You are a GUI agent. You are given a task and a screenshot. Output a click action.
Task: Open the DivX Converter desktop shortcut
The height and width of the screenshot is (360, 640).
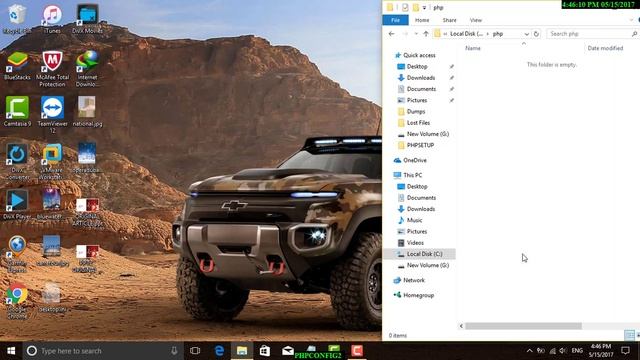point(17,161)
